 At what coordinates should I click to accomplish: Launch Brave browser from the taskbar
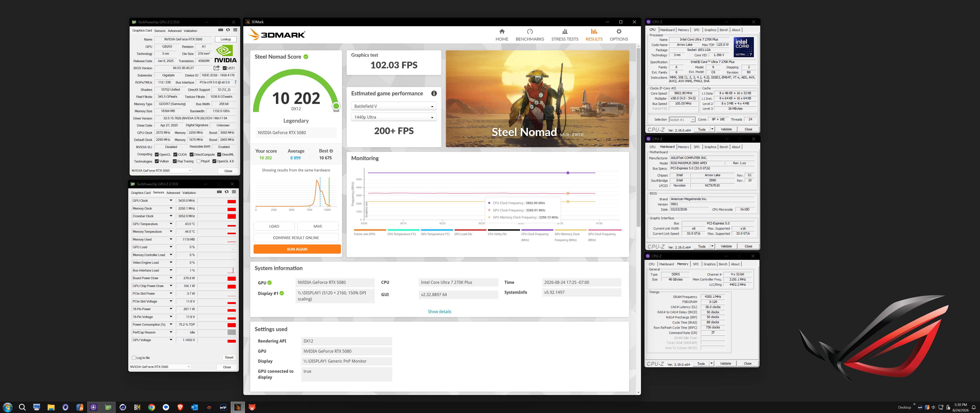[180, 407]
